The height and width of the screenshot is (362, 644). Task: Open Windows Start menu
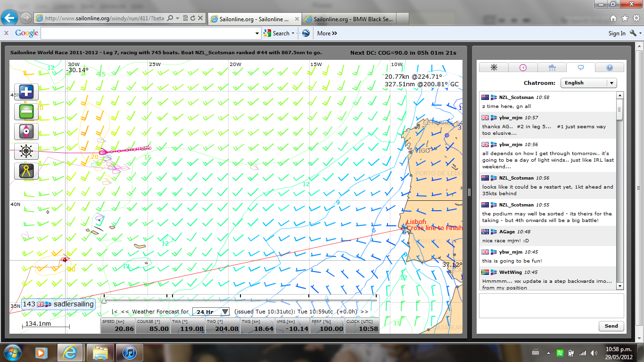(11, 352)
